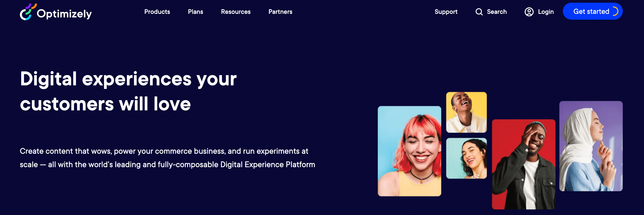
Task: Select the woman in white hijab photo
Action: click(591, 146)
